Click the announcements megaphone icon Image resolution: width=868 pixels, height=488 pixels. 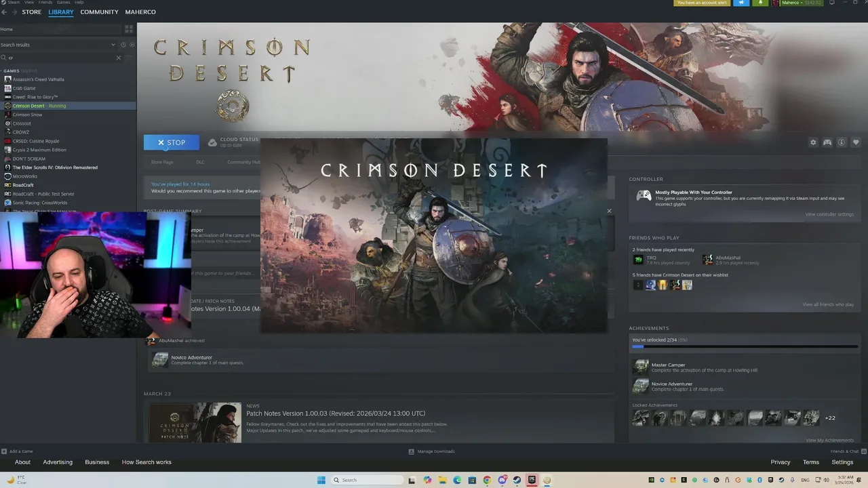tap(741, 3)
